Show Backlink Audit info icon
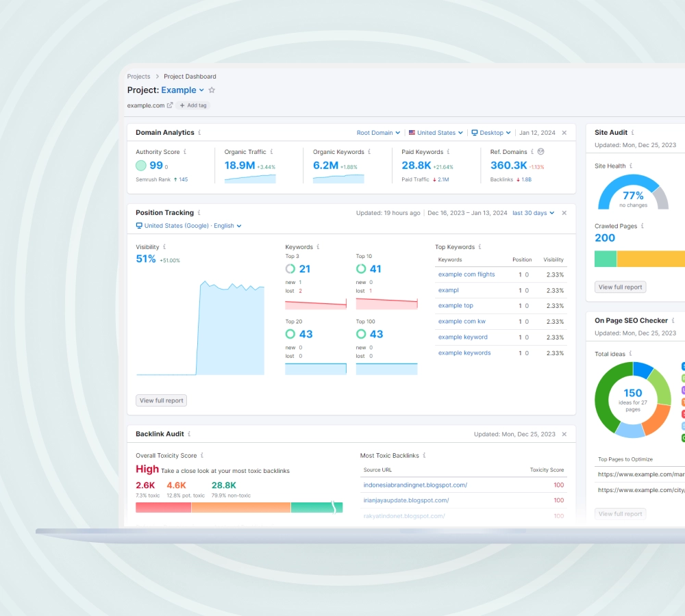 pos(189,433)
